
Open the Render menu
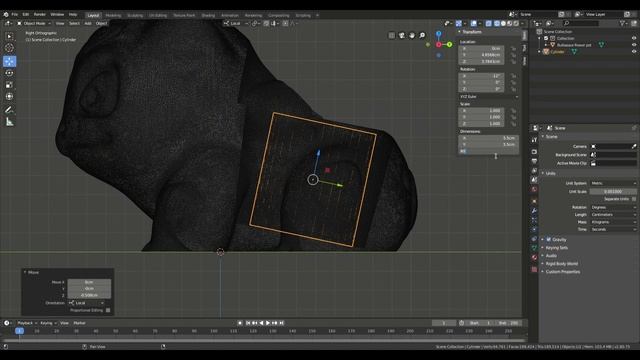(x=40, y=14)
